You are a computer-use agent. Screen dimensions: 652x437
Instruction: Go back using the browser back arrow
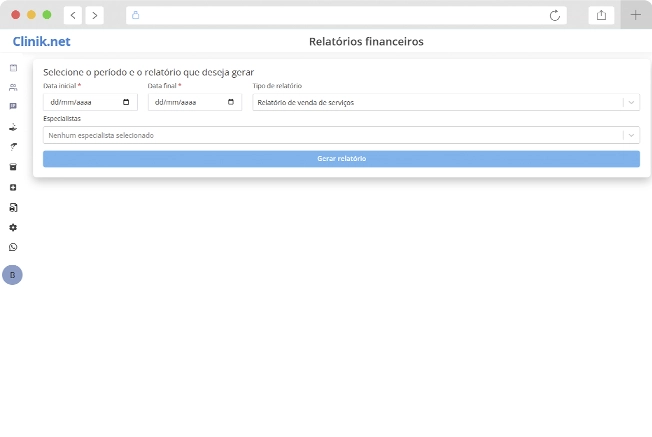74,15
